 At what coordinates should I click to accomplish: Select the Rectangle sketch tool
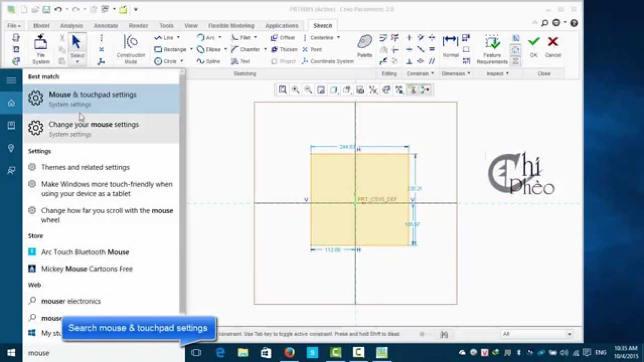[x=171, y=49]
